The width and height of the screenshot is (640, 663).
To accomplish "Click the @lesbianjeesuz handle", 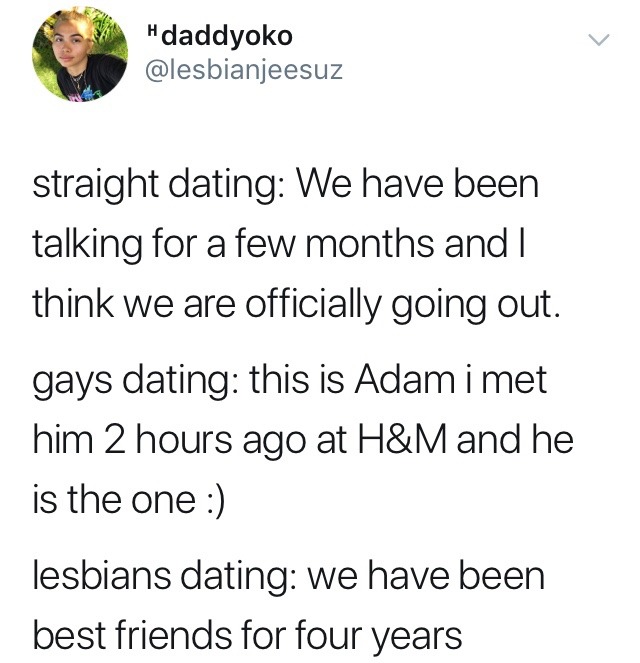I will coord(246,72).
